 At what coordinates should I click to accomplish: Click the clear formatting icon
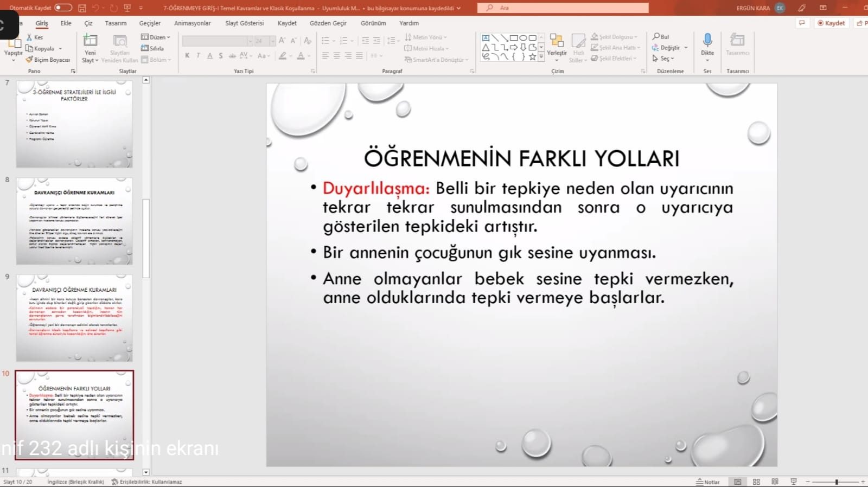pyautogui.click(x=308, y=41)
